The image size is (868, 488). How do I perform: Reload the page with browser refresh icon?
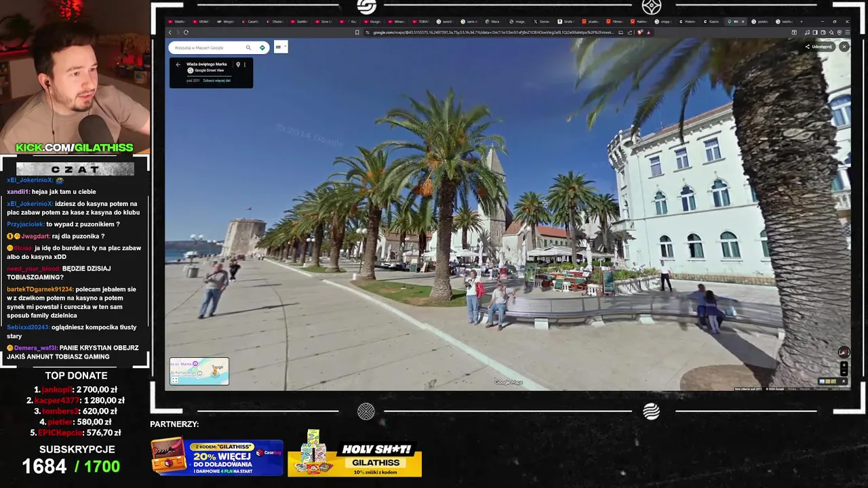pos(186,33)
